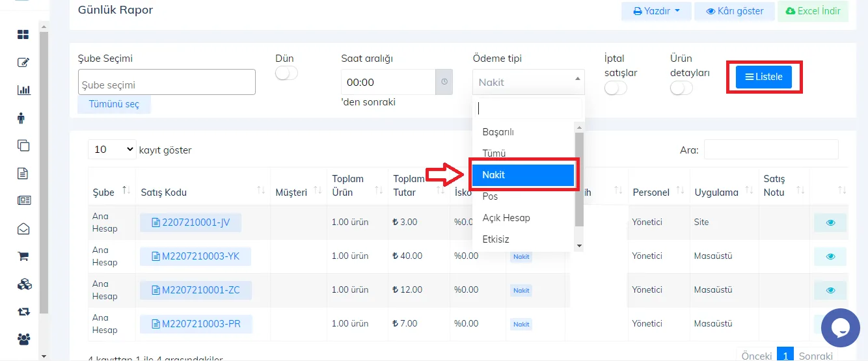Click the Tümünü seç button
Viewport: 868px width, 361px height.
coord(114,104)
